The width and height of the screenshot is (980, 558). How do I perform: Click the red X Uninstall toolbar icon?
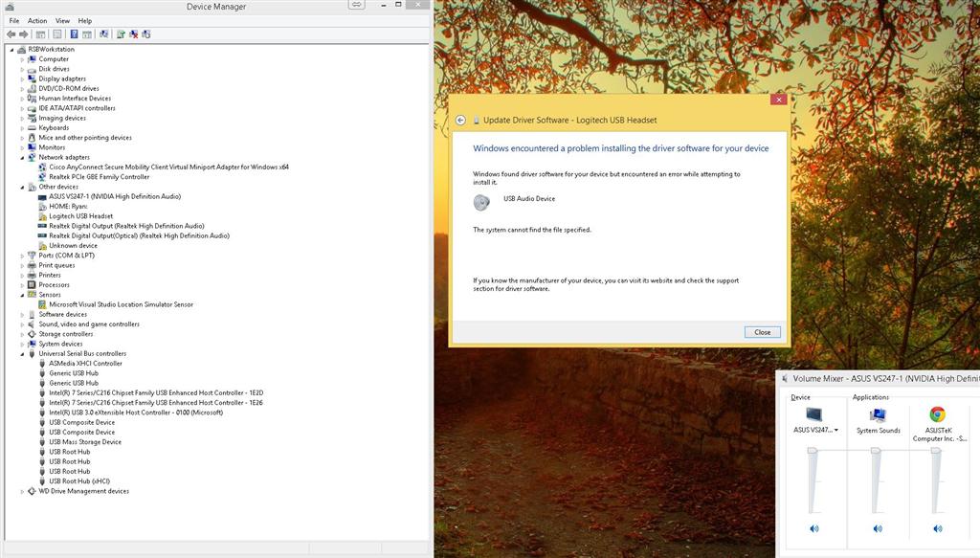pos(133,34)
